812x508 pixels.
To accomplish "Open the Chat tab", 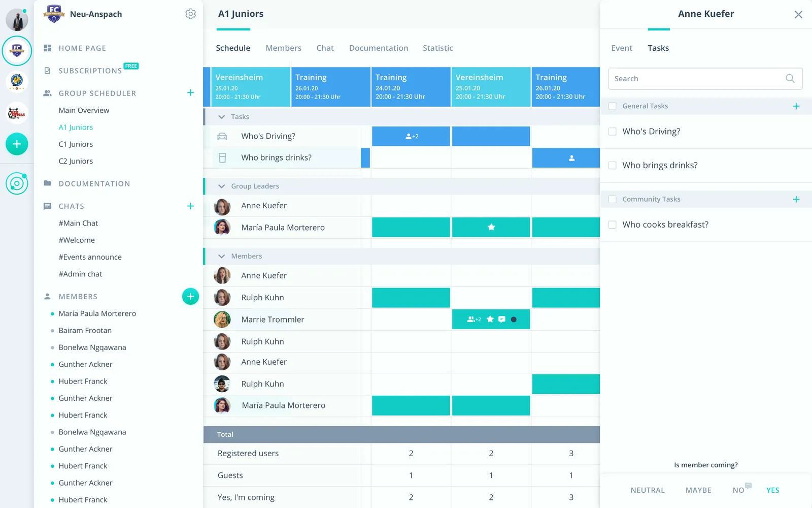I will coord(325,48).
